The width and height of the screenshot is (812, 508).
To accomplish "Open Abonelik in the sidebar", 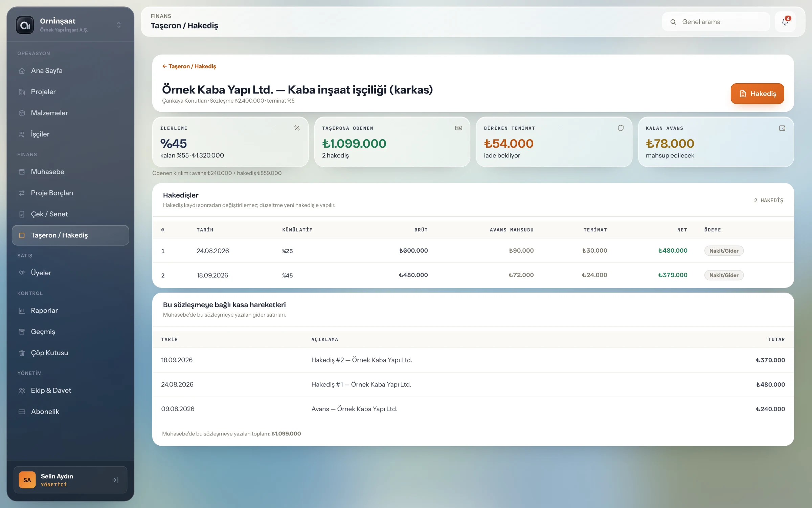I will (x=70, y=411).
